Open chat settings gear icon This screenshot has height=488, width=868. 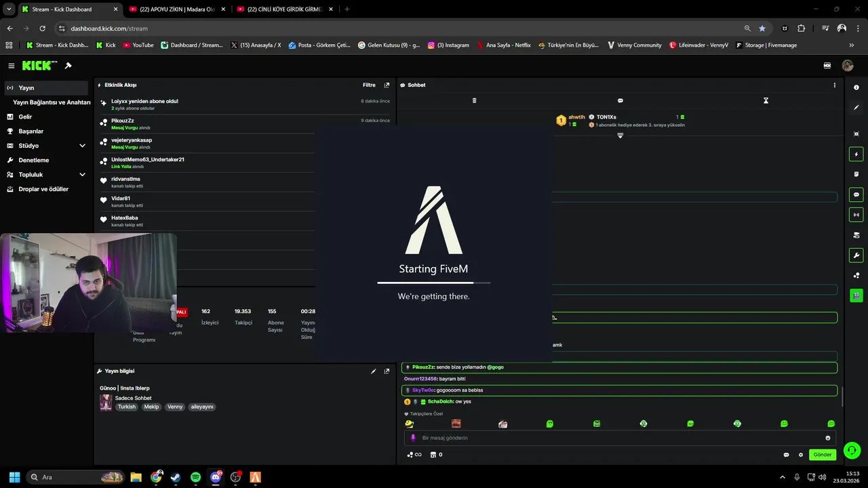(801, 455)
